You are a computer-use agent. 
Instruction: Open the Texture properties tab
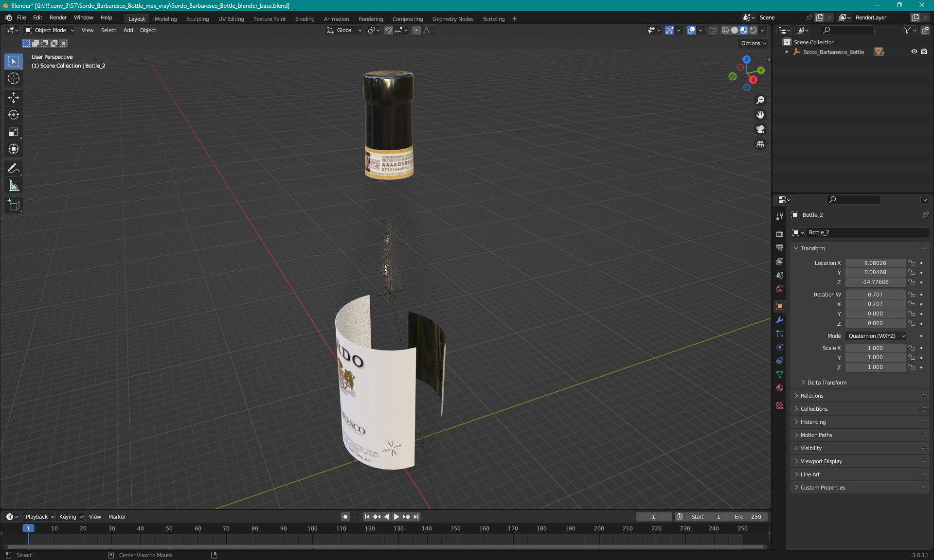coord(780,405)
